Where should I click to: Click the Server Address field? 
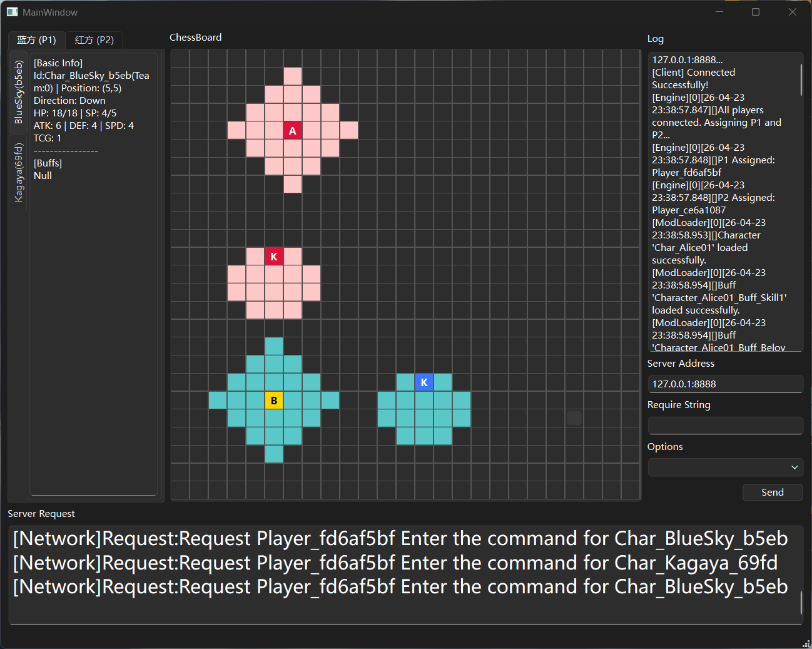coord(726,384)
